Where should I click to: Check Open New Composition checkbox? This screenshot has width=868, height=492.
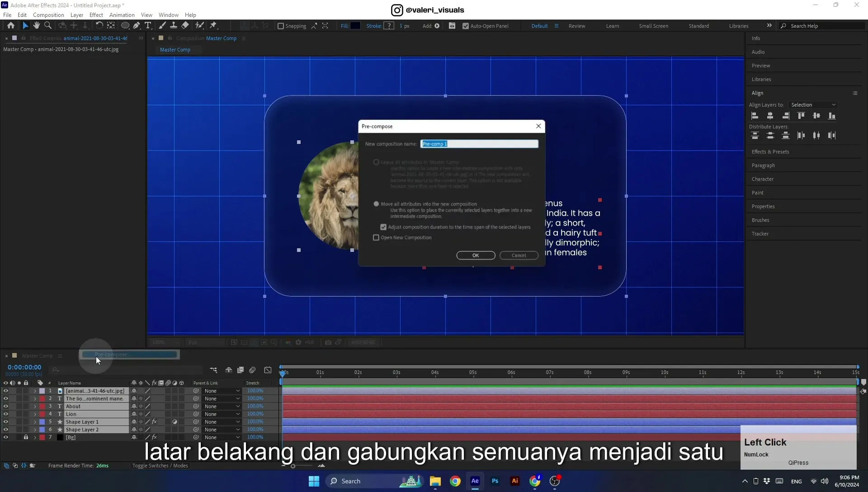tap(376, 237)
